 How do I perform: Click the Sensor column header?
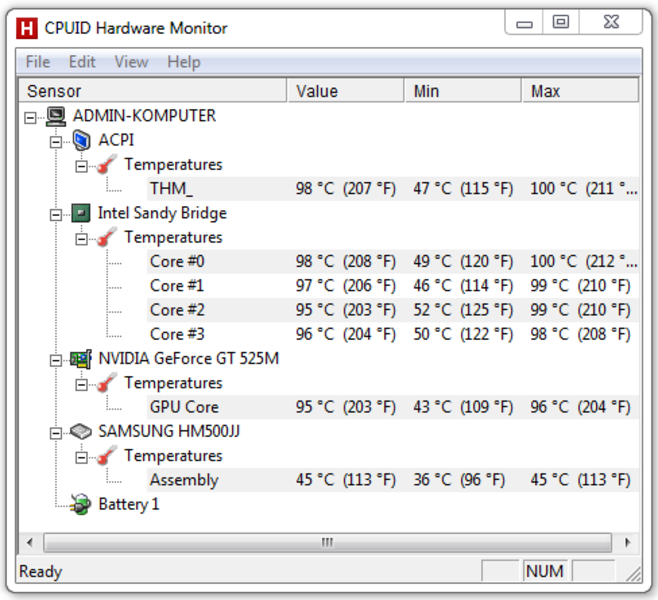[x=153, y=91]
